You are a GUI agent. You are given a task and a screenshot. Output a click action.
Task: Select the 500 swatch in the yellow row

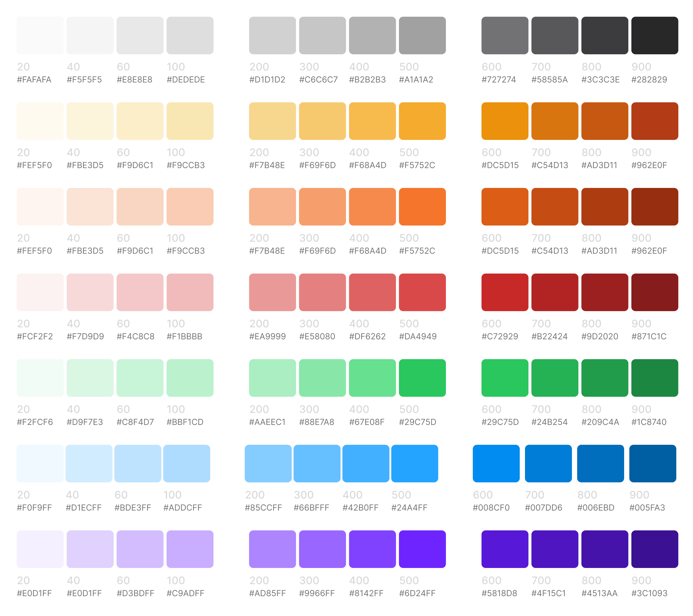pos(422,121)
